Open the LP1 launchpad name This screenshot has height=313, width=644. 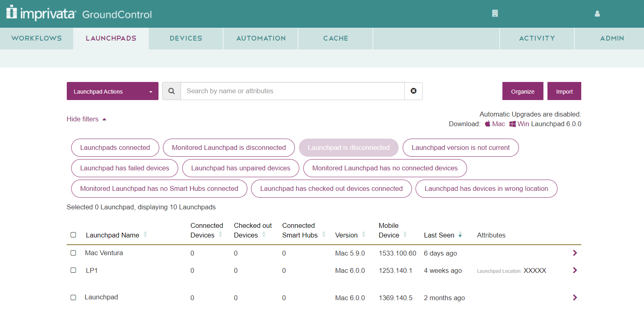tap(92, 270)
